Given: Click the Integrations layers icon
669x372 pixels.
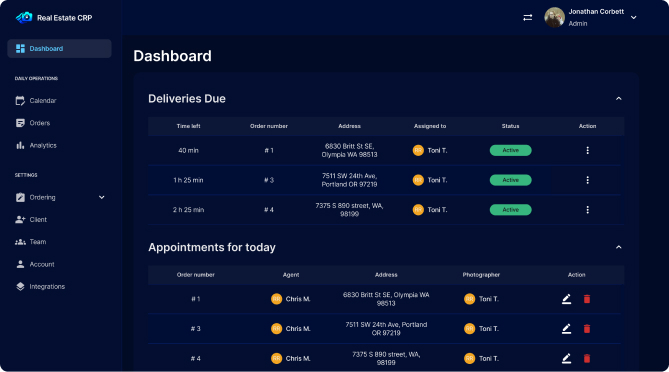Looking at the screenshot, I should (20, 286).
